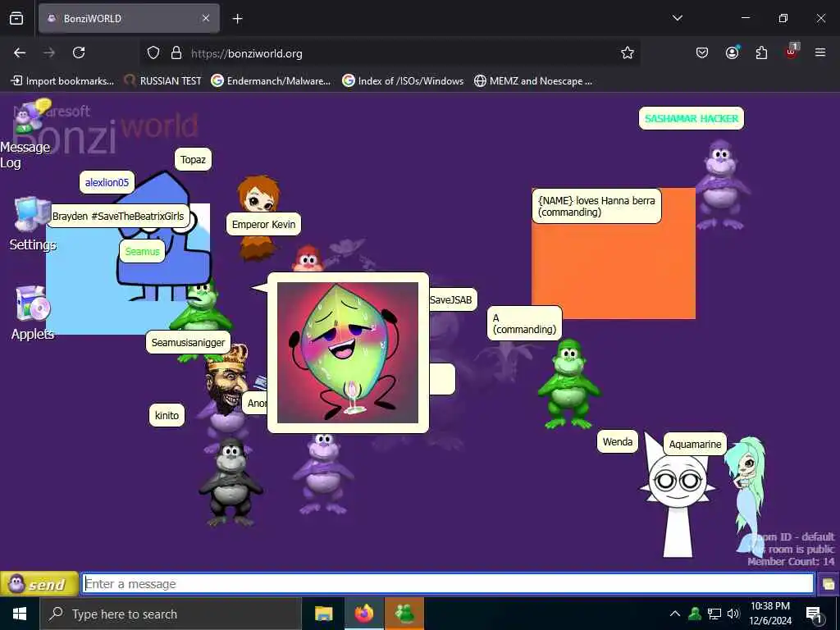This screenshot has height=630, width=840.
Task: Click the 'A (commanding)' name bubble
Action: tap(524, 323)
